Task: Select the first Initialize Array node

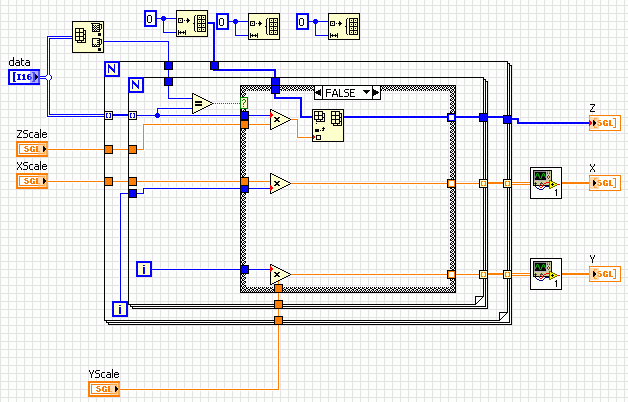Action: click(x=192, y=24)
